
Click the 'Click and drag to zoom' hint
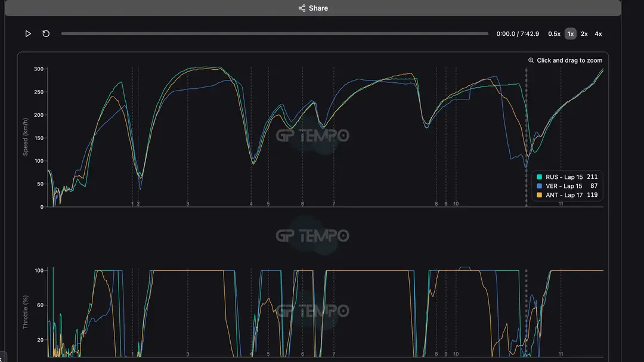[x=569, y=60]
